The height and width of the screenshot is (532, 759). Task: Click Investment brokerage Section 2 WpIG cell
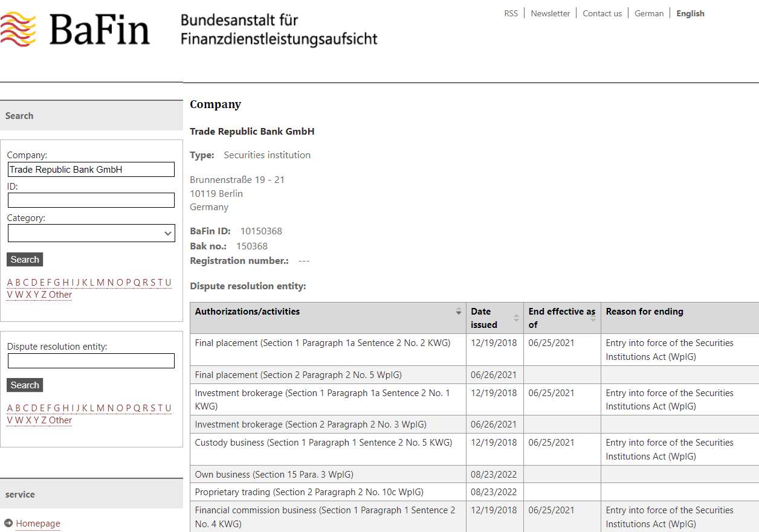click(328, 425)
